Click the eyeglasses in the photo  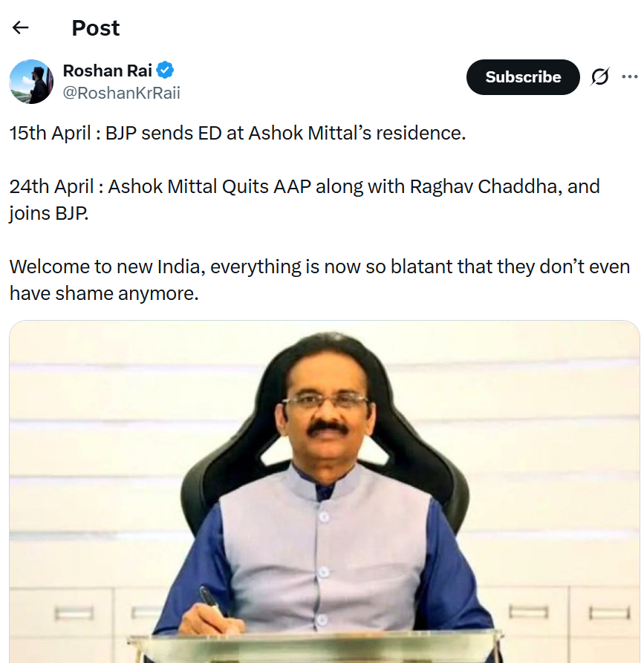point(325,400)
